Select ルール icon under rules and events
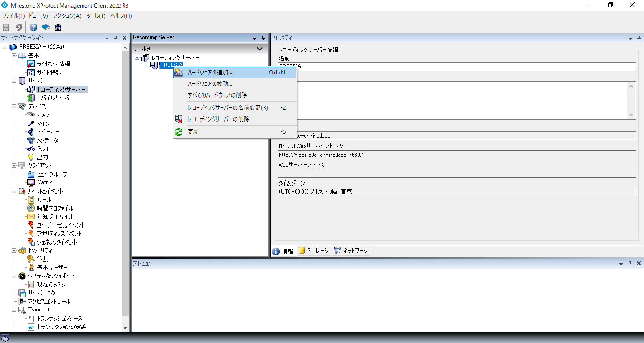The image size is (644, 343). coord(31,200)
